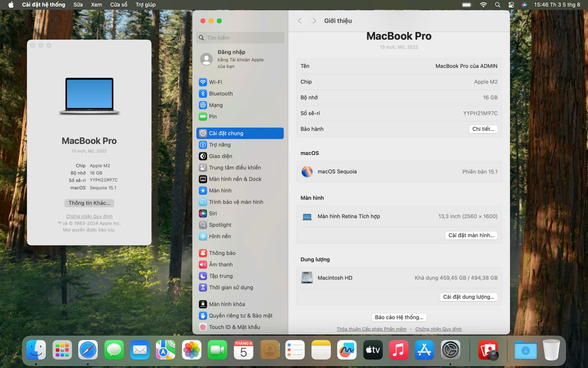The image size is (588, 368).
Task: Click Siri icon in menu bar
Action: coord(524,5)
